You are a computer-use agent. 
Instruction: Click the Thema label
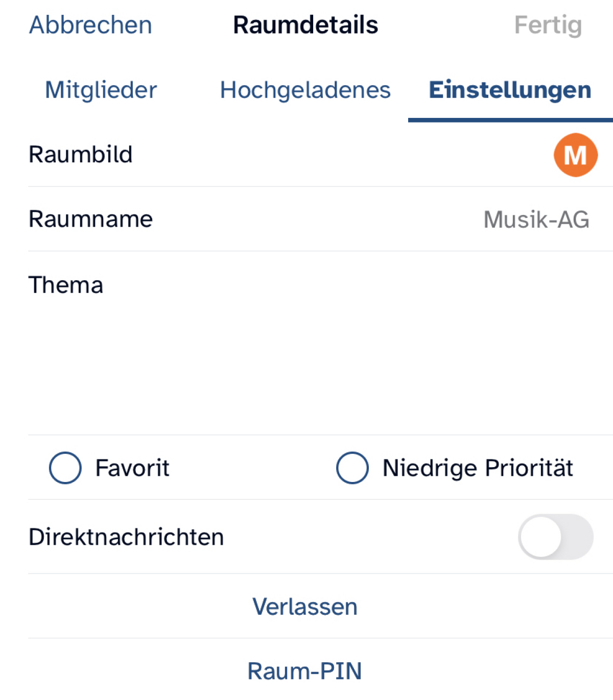pyautogui.click(x=66, y=285)
